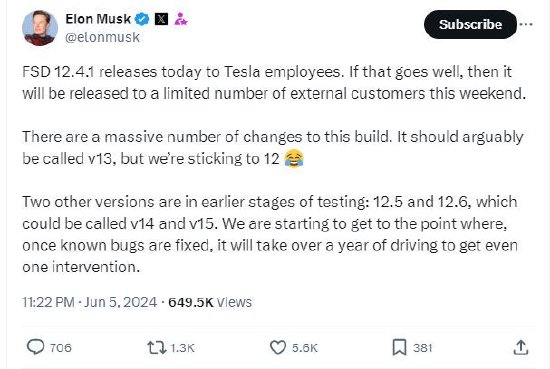Click the laughing emoji in the post
Viewport: 550px width, 369px height.
[294, 159]
